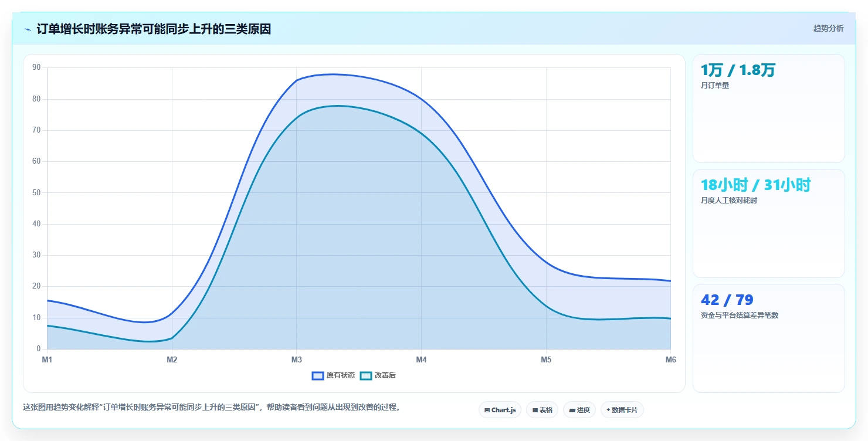Select the Chart.js tag
Image resolution: width=868 pixels, height=441 pixels.
point(500,410)
